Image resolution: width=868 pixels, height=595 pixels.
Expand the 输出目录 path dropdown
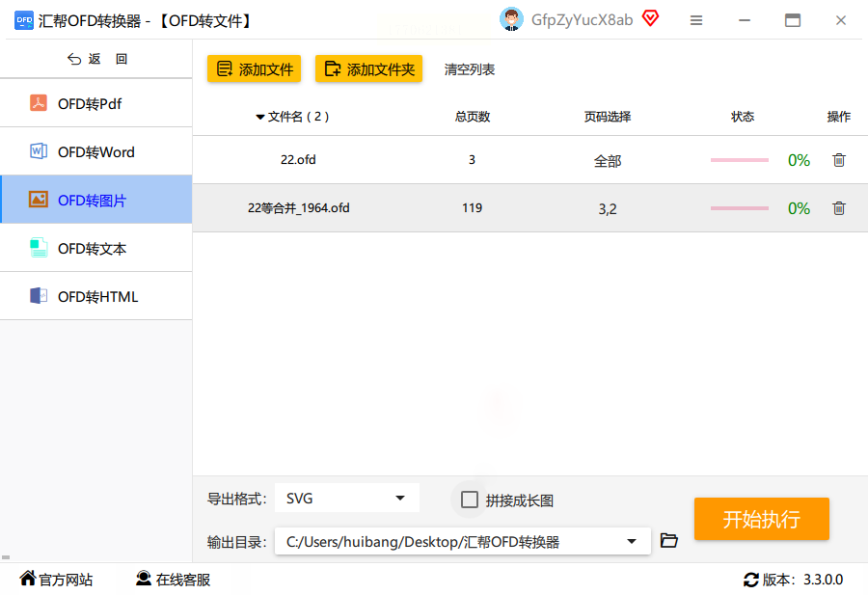tap(632, 542)
